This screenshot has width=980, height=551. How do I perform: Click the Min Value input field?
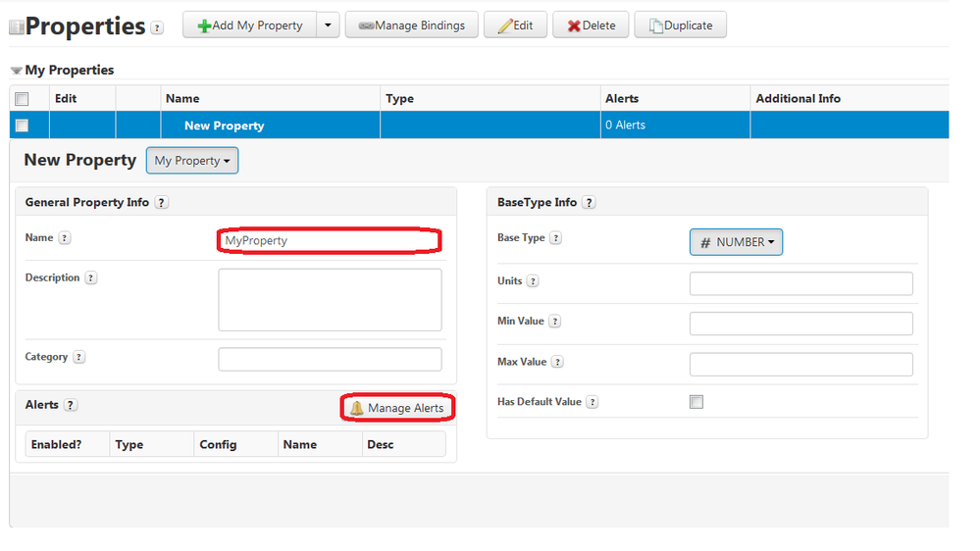click(x=801, y=324)
